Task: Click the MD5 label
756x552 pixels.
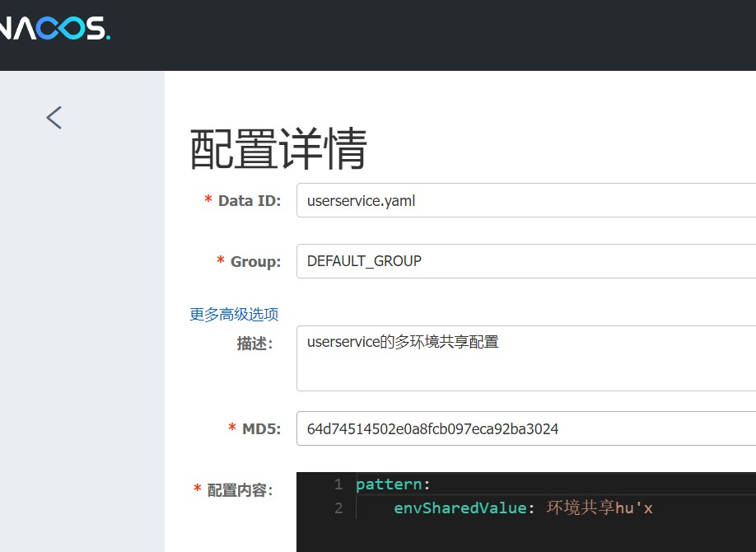Action: point(261,429)
